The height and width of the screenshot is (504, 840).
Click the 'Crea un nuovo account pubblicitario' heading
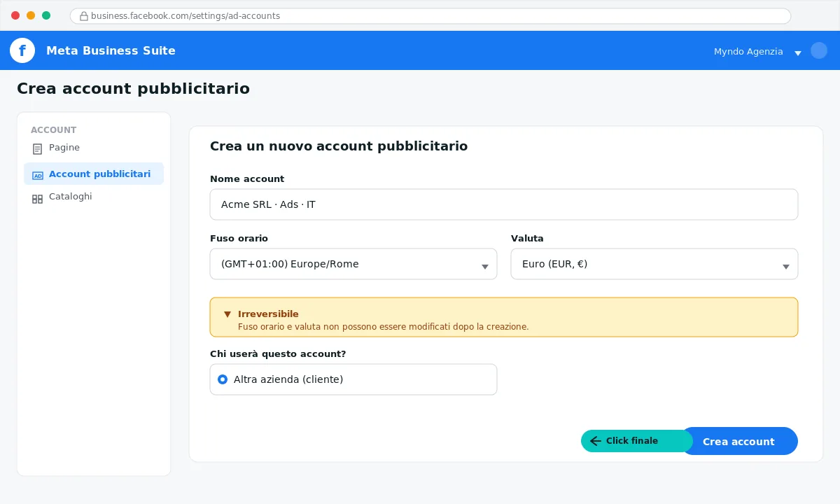(339, 146)
